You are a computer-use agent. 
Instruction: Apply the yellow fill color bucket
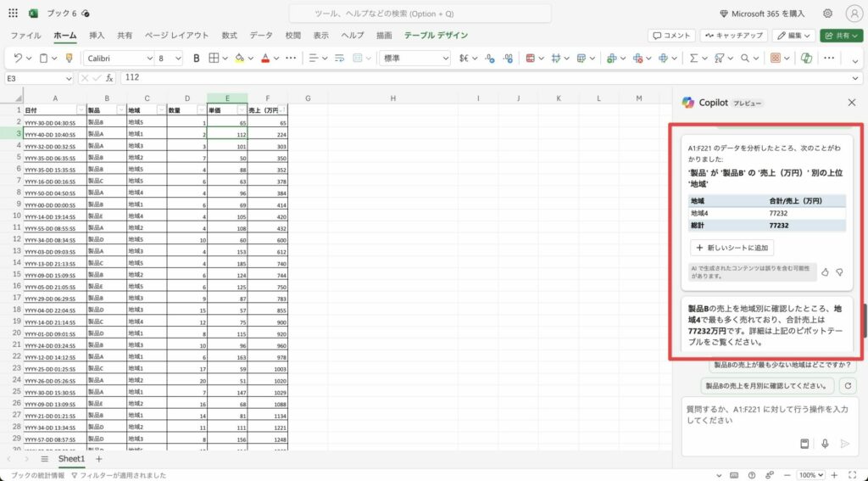(239, 59)
